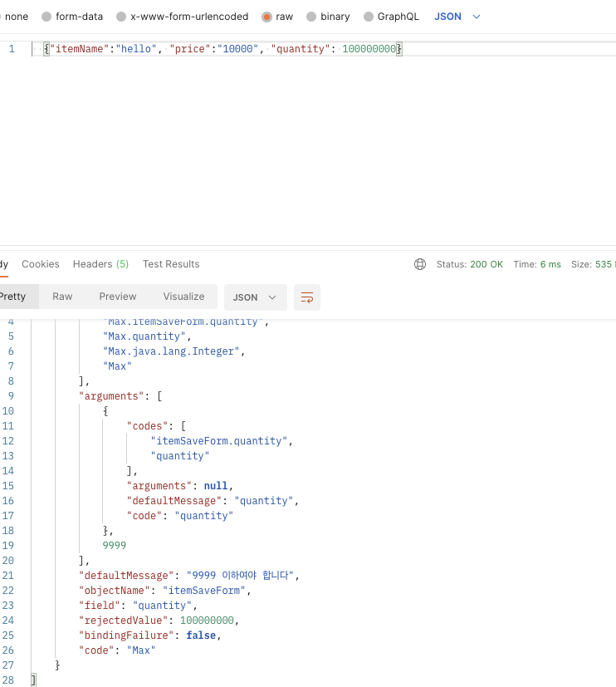616x687 pixels.
Task: Click inside the request body editor line
Action: [324, 49]
